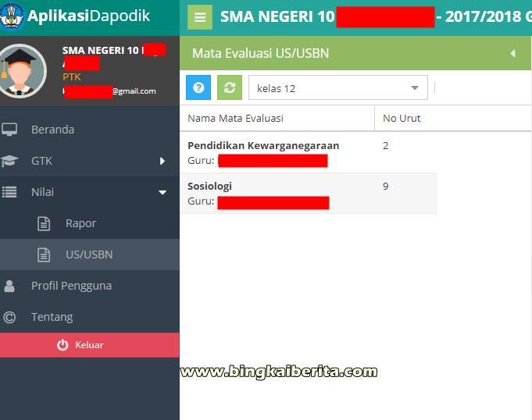Click the Mata Evaluasi US/USBN panel title

click(261, 53)
